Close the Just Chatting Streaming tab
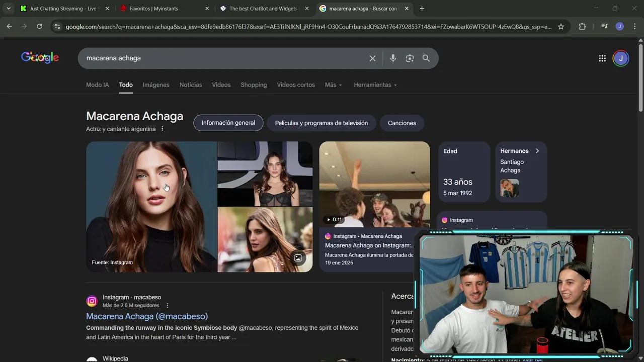 coord(107,9)
